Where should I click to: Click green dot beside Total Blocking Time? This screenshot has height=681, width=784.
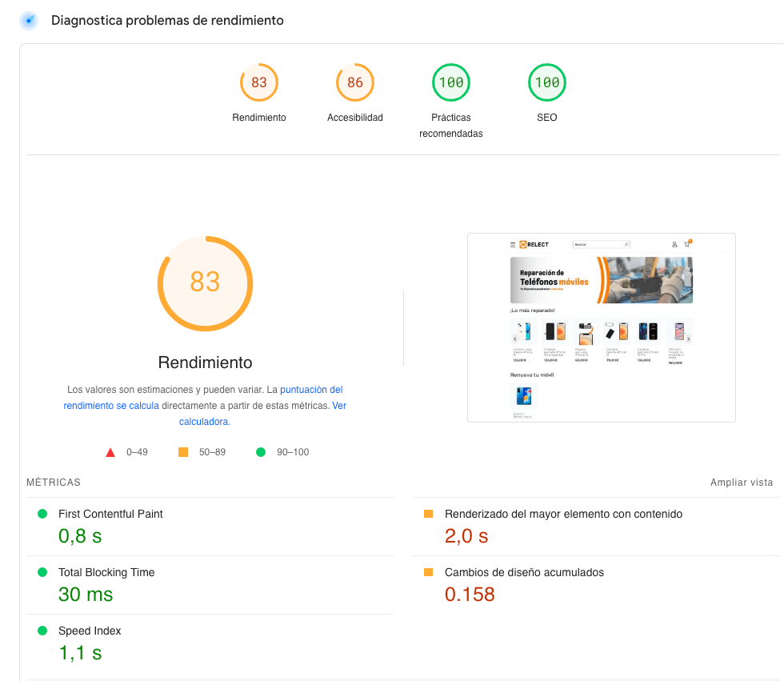pos(42,572)
